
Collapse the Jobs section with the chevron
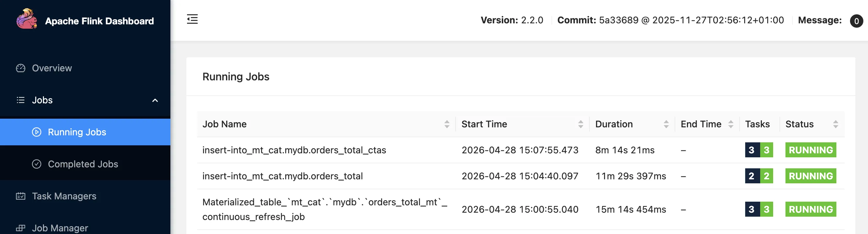pos(155,100)
